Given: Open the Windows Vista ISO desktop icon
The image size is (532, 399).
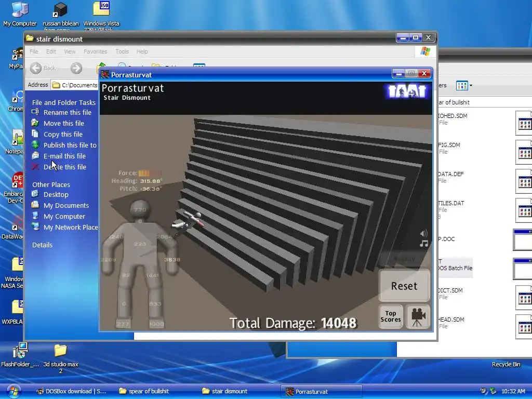Looking at the screenshot, I should coord(101,15).
